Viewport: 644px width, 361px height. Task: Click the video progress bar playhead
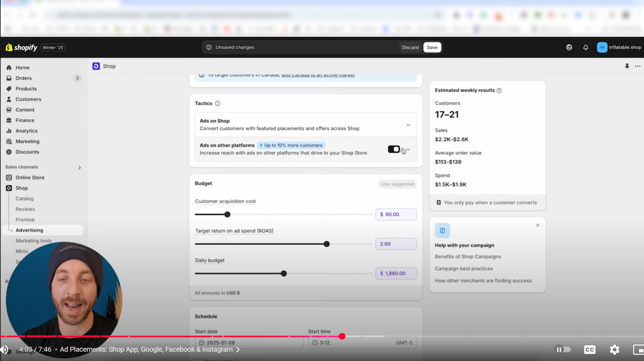[x=342, y=336]
